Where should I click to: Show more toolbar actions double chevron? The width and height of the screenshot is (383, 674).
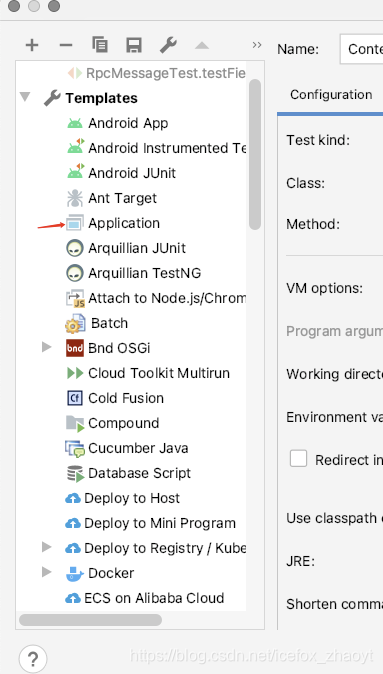(257, 45)
